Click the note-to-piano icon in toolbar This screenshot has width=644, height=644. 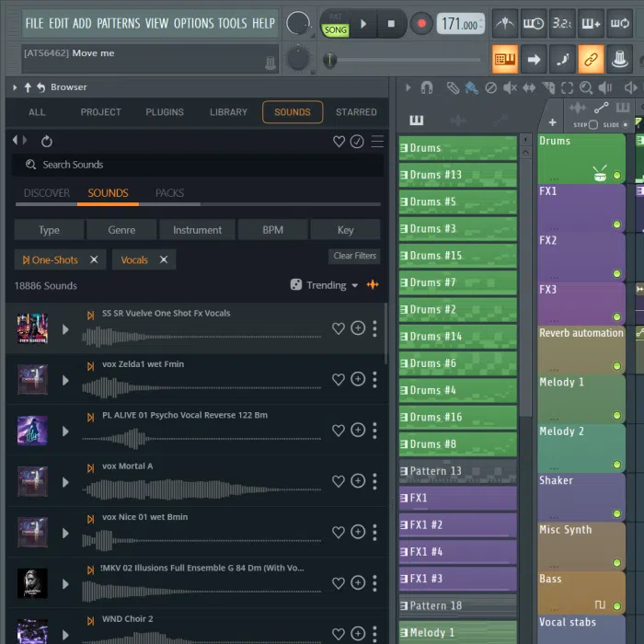click(x=562, y=60)
